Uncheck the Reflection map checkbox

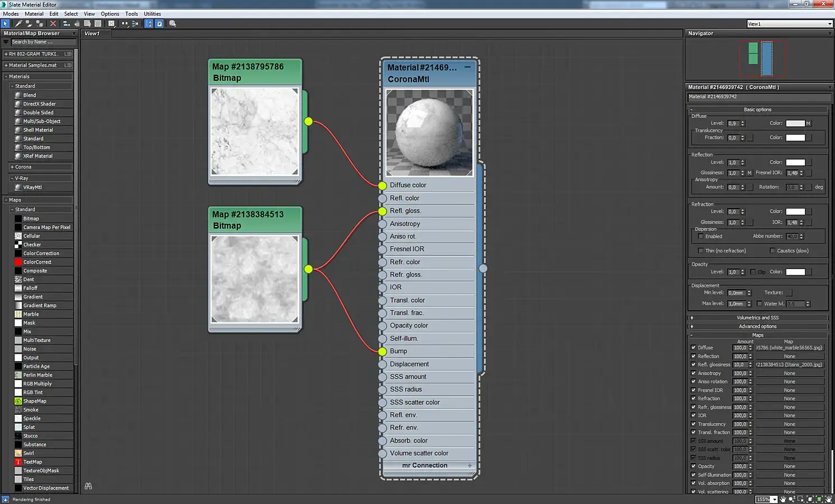coord(694,356)
